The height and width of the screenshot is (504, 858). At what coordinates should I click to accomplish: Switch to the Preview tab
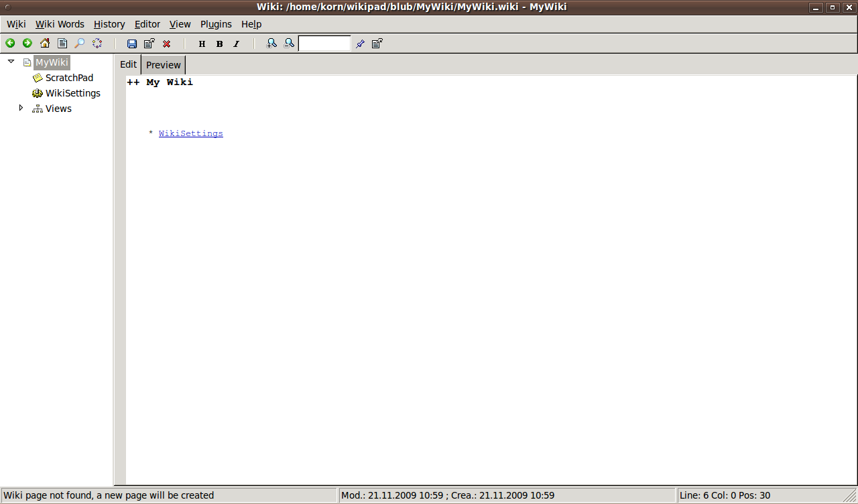click(164, 65)
